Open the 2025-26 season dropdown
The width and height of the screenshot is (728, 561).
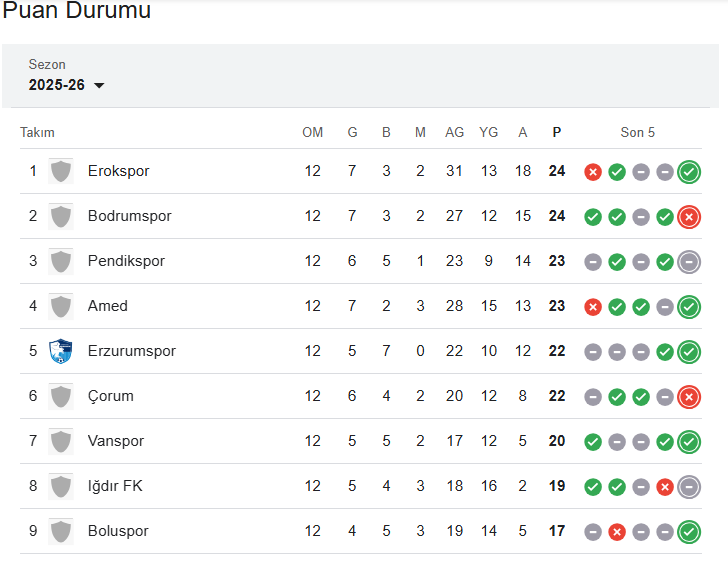click(67, 85)
